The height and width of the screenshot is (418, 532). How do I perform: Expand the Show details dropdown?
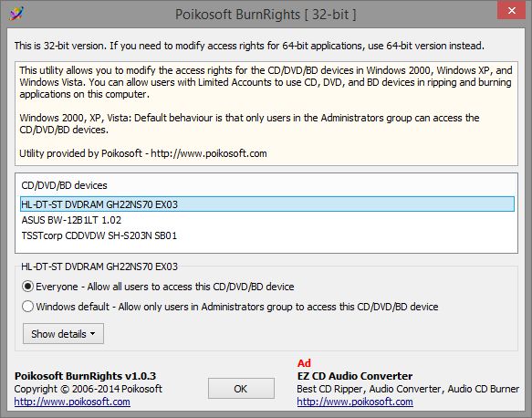(x=63, y=333)
